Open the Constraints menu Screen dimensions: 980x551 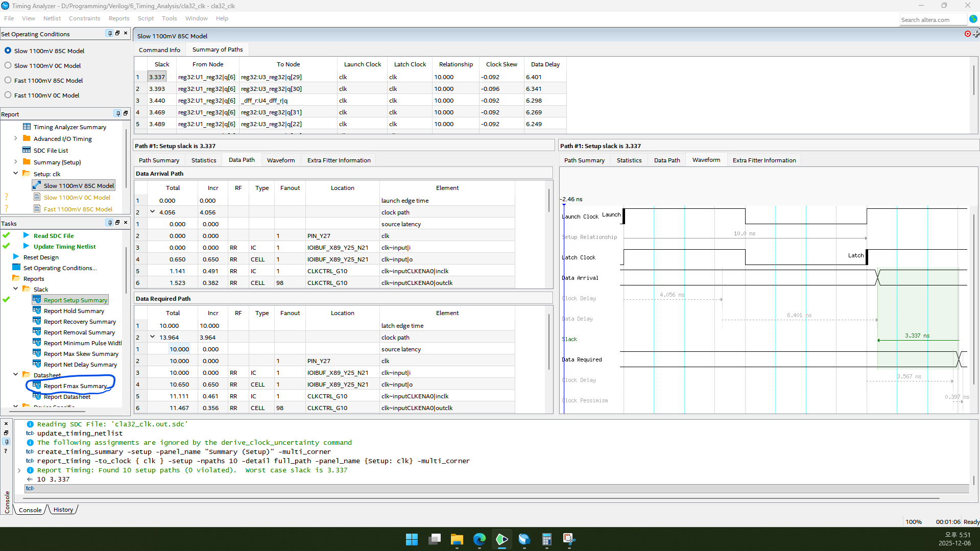point(84,18)
